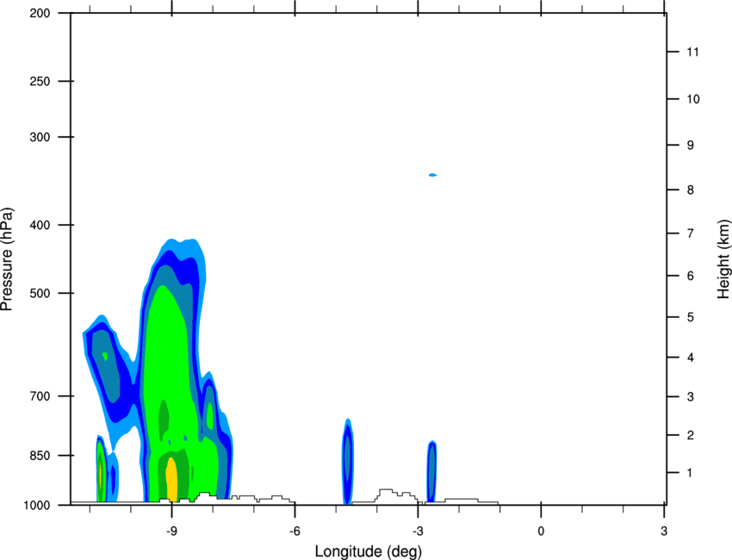Select the Longitude (deg) axis title
This screenshot has height=560, width=732.
369,551
